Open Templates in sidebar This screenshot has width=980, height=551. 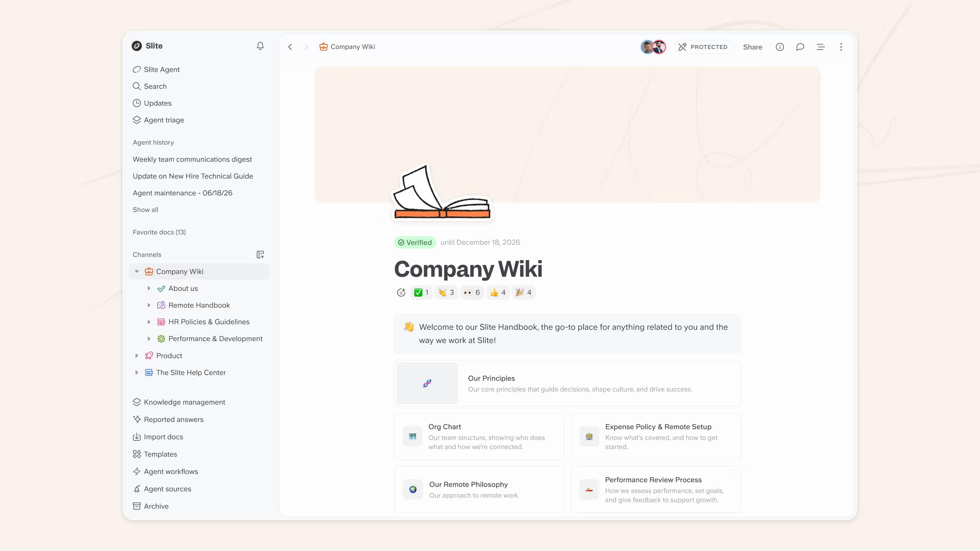point(199,454)
